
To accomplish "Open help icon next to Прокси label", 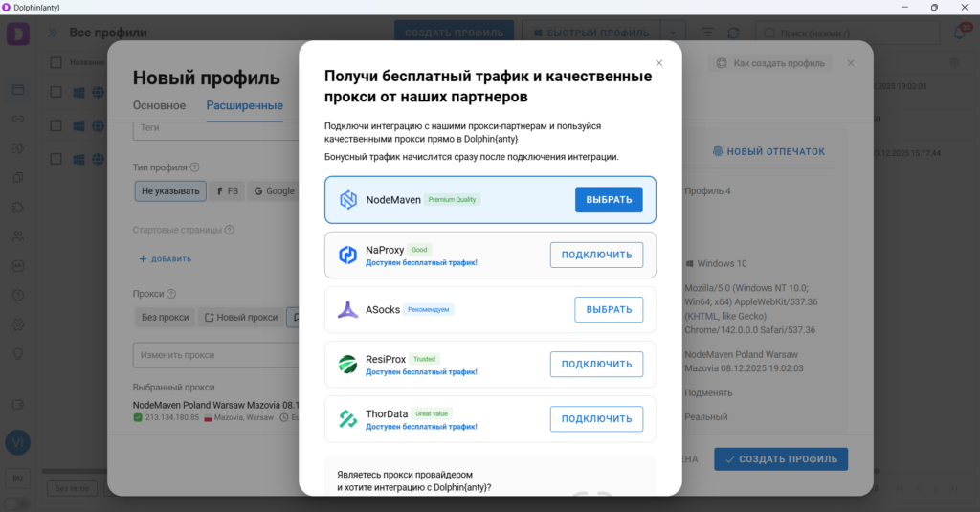I will 171,294.
